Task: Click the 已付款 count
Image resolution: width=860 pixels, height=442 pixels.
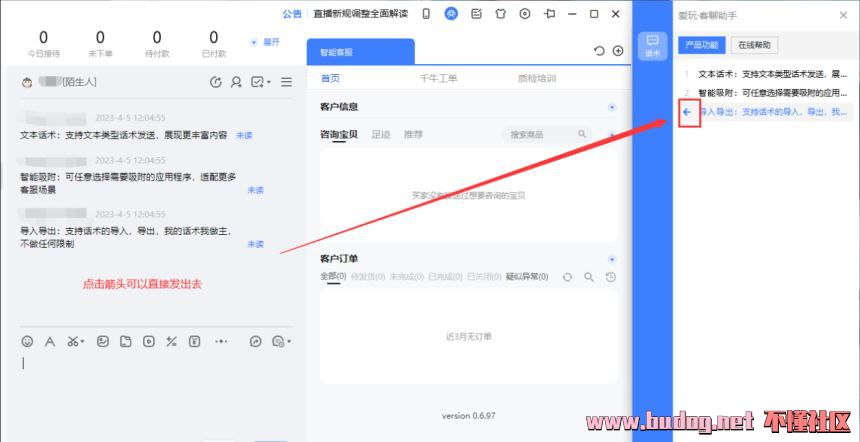Action: [x=213, y=37]
